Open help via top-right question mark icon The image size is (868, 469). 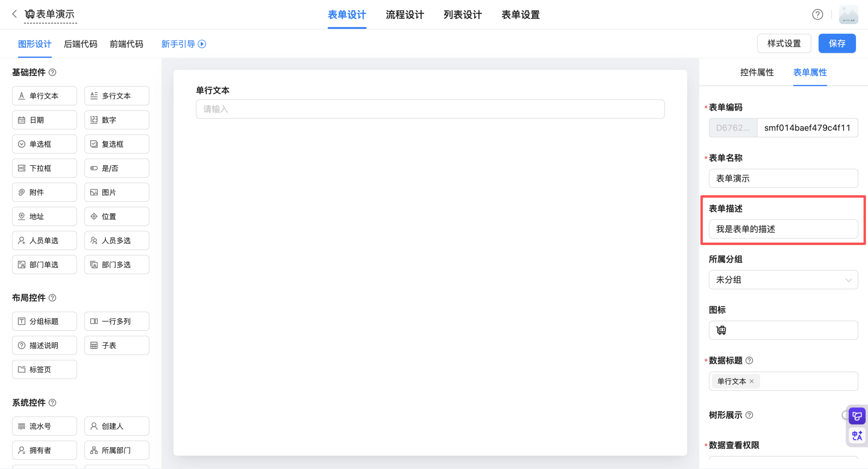[x=817, y=14]
